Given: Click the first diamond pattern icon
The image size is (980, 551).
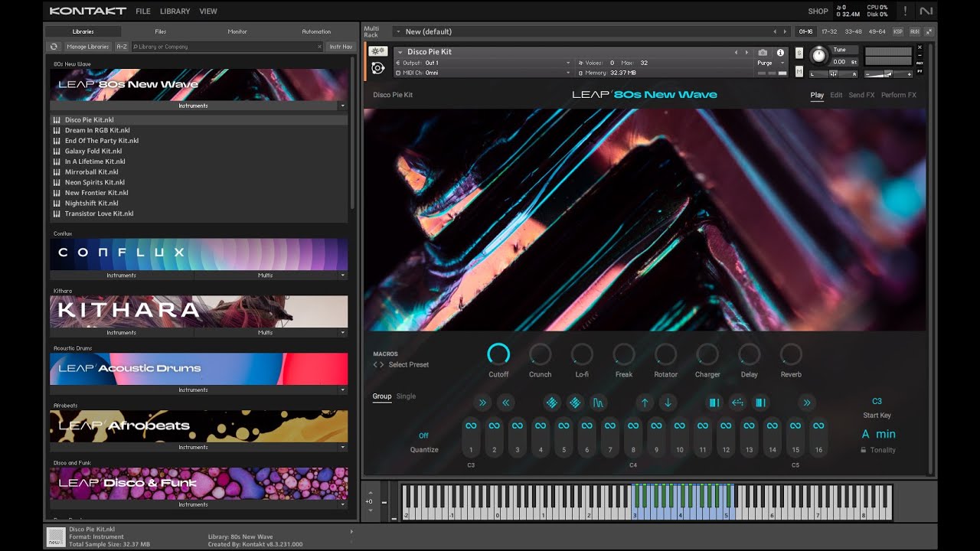Looking at the screenshot, I should [x=552, y=403].
